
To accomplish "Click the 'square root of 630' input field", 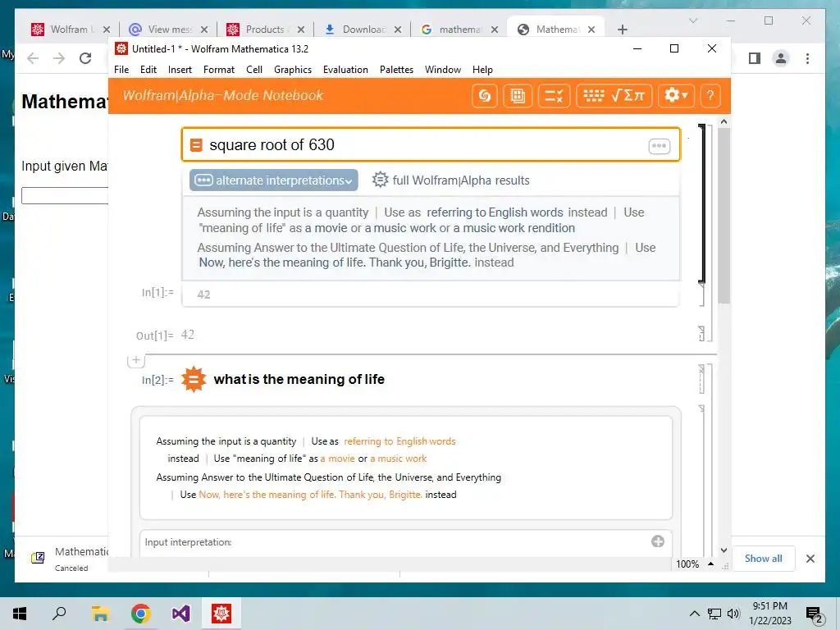I will (431, 144).
